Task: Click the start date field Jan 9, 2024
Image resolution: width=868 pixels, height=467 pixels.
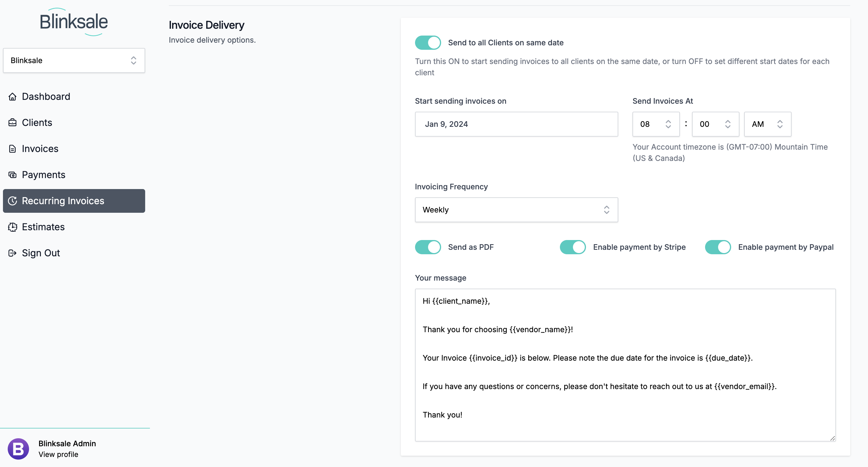Action: pyautogui.click(x=516, y=124)
